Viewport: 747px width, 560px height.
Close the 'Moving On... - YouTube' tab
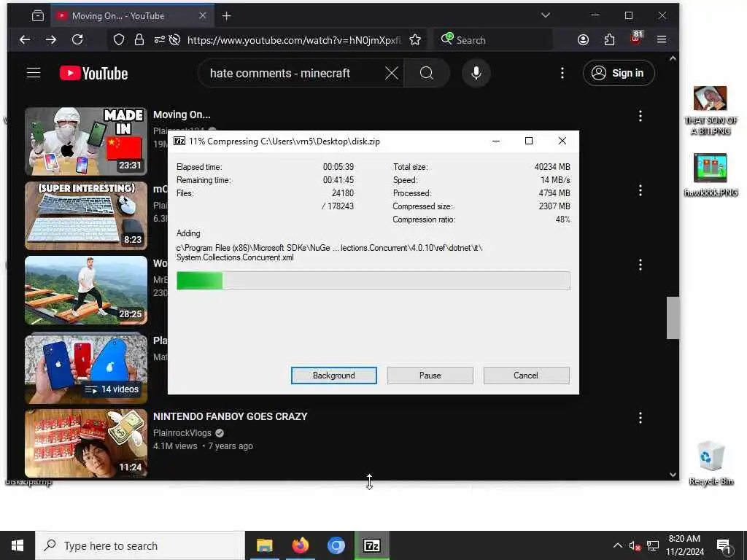[x=203, y=16]
